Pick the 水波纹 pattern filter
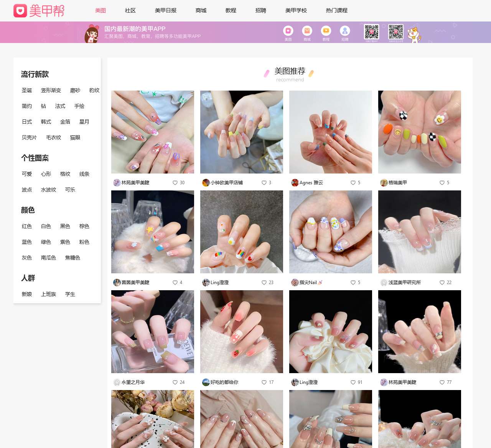491x448 pixels. [49, 190]
